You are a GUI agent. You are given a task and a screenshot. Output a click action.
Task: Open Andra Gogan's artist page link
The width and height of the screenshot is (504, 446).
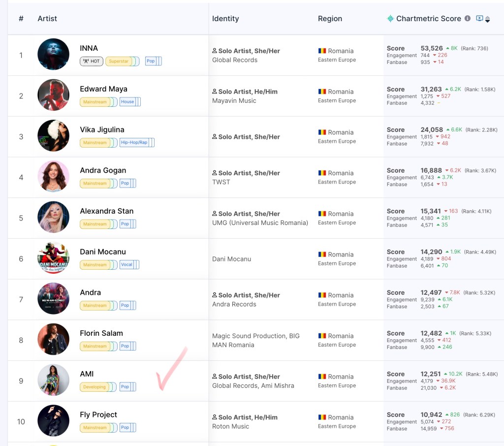103,170
